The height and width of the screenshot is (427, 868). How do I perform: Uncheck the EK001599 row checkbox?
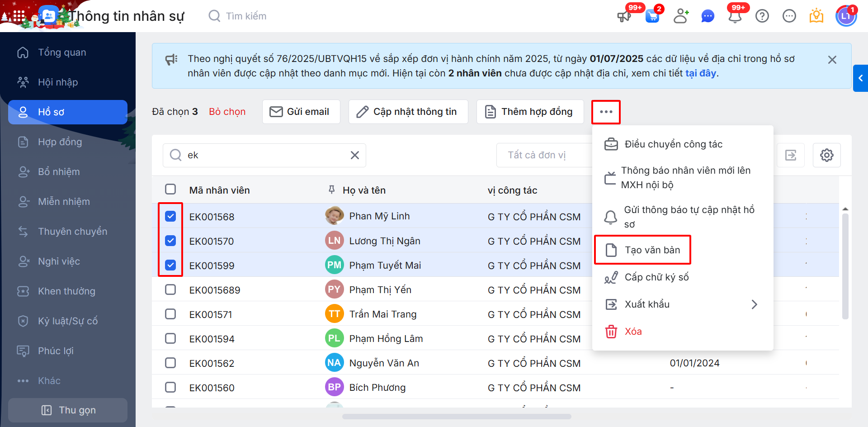click(170, 265)
